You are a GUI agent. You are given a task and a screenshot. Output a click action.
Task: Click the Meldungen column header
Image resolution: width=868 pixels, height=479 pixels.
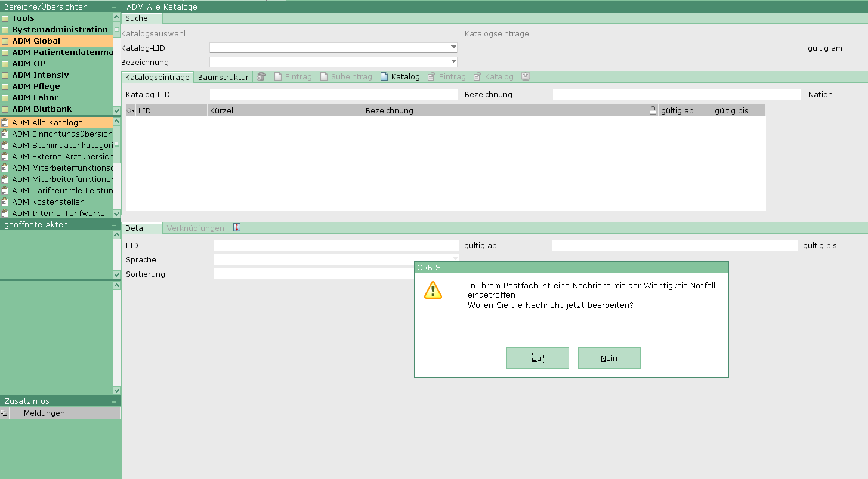(x=70, y=413)
